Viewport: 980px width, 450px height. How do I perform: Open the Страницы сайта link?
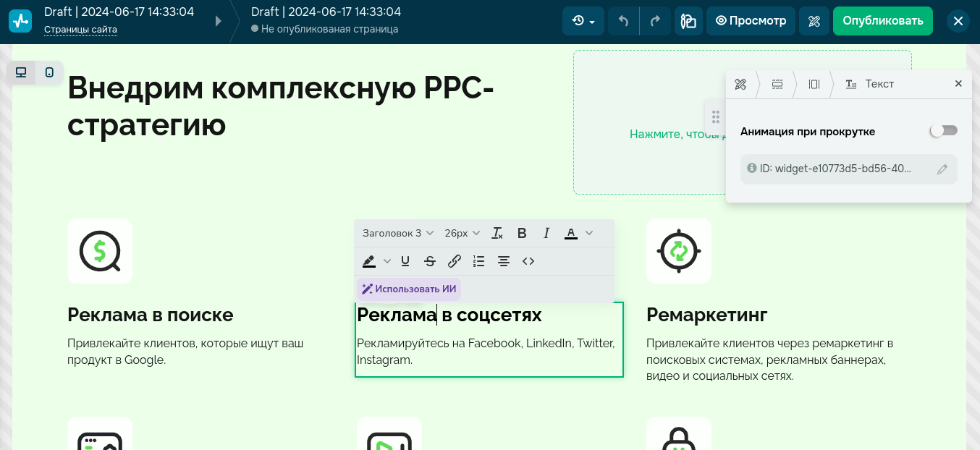pyautogui.click(x=80, y=30)
